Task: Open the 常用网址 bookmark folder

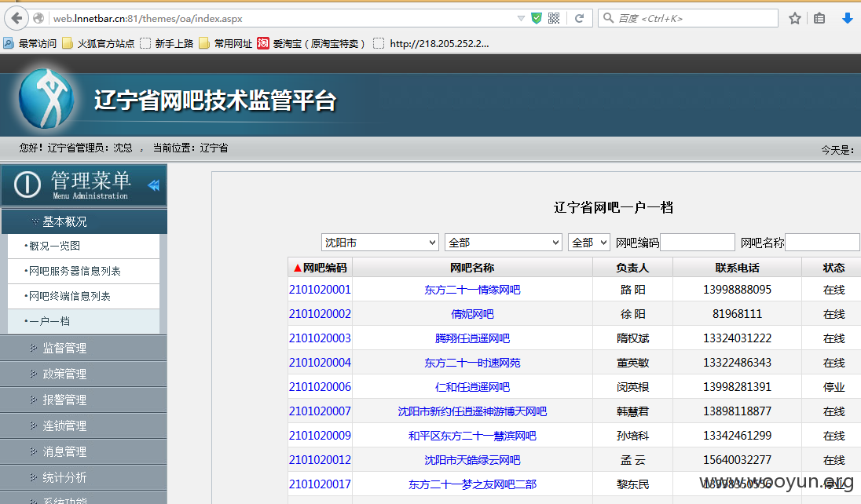Action: (x=225, y=43)
